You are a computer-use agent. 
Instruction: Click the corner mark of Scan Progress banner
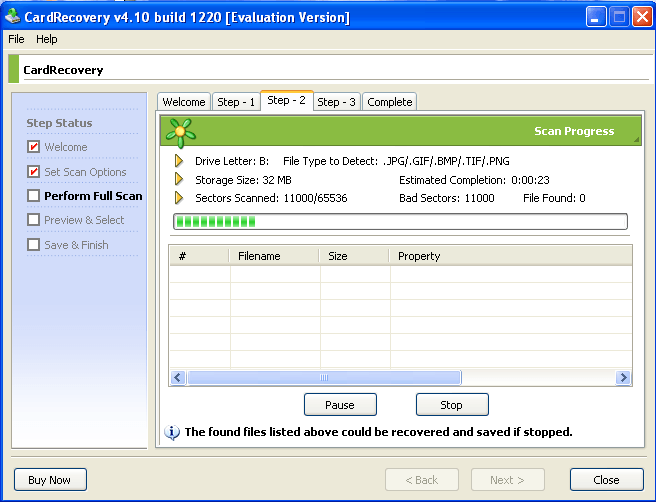(636, 139)
